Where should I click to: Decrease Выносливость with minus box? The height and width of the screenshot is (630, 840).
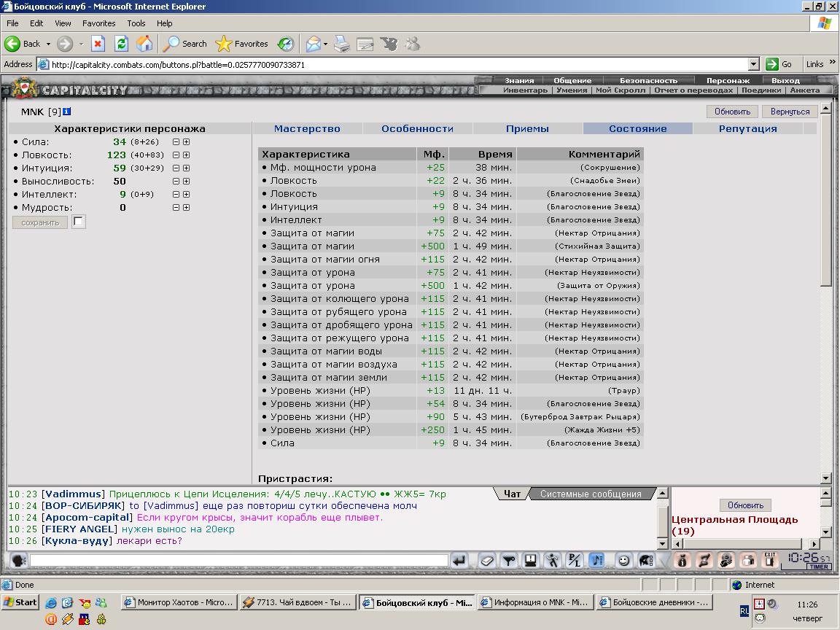tap(176, 181)
